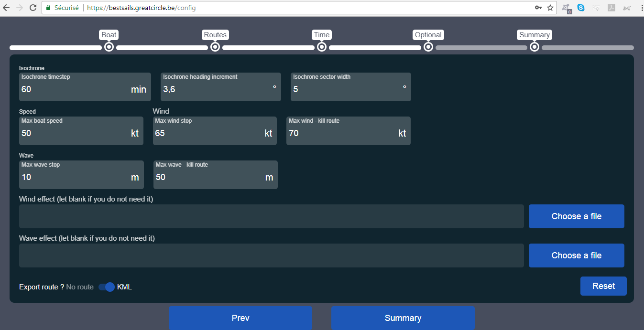Select the Time step marker
Image resolution: width=644 pixels, height=330 pixels.
tap(322, 47)
